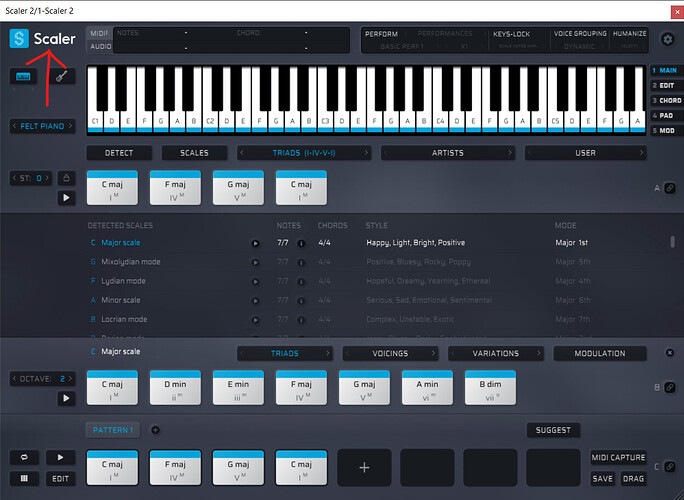Click the SCALES button
684x500 pixels.
194,153
